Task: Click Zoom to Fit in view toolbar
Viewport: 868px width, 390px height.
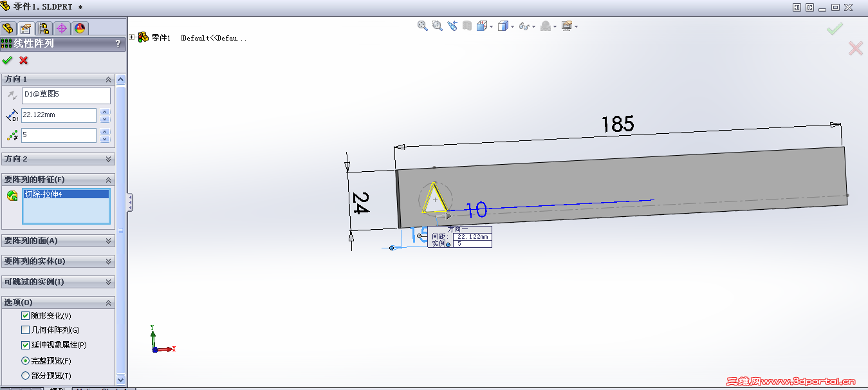Action: [423, 26]
